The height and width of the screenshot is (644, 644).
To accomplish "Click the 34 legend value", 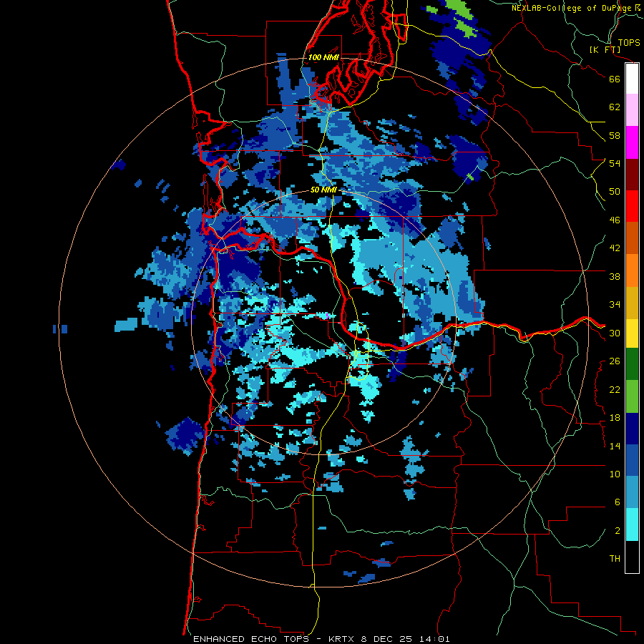I will (x=615, y=305).
